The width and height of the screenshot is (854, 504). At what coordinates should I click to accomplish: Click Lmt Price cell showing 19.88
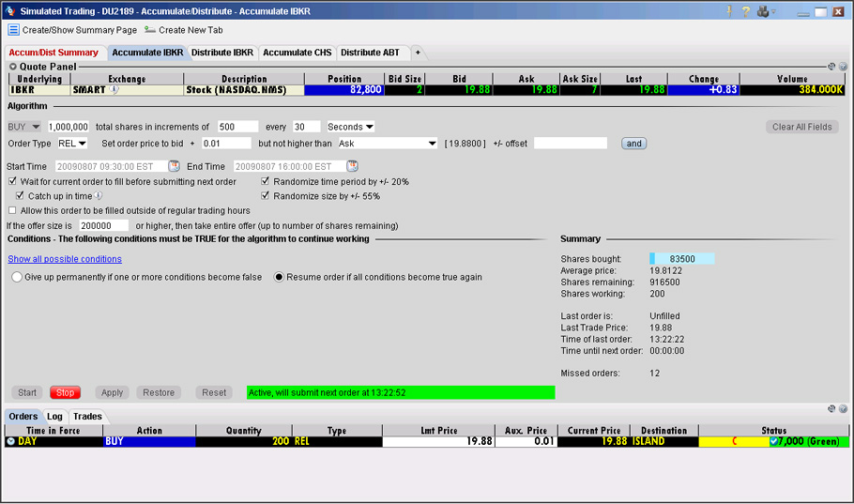[x=438, y=441]
